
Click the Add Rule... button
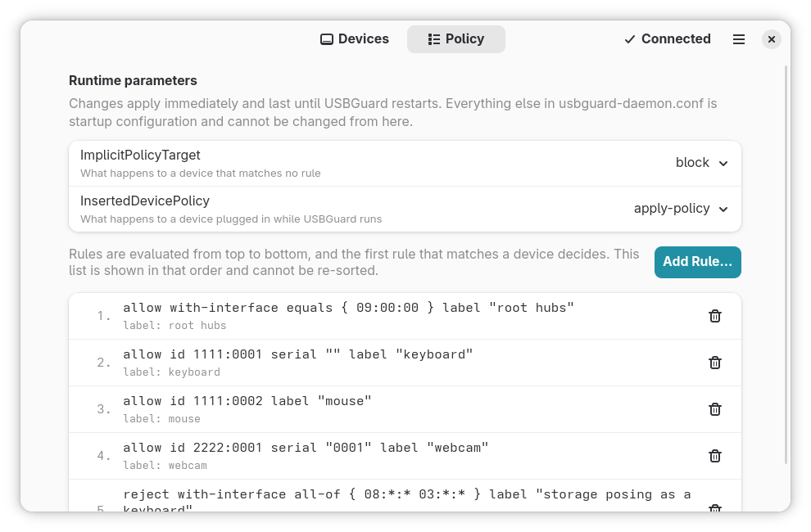[x=697, y=262]
